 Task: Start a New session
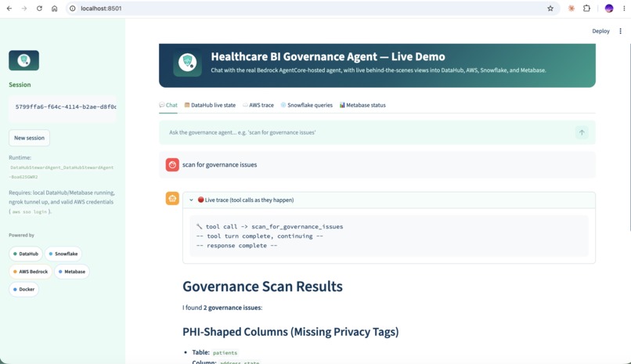tap(30, 138)
